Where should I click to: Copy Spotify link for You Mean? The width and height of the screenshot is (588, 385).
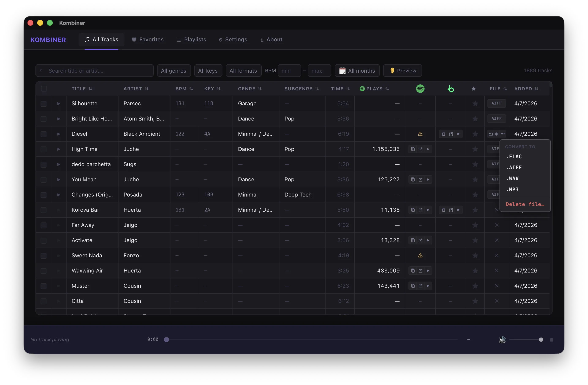tap(413, 180)
